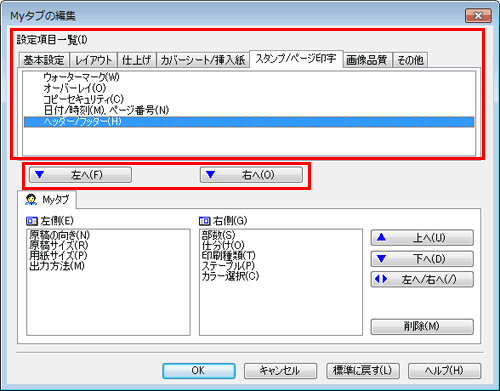Move item up with 上へ(U)
The width and height of the screenshot is (500, 391).
422,238
